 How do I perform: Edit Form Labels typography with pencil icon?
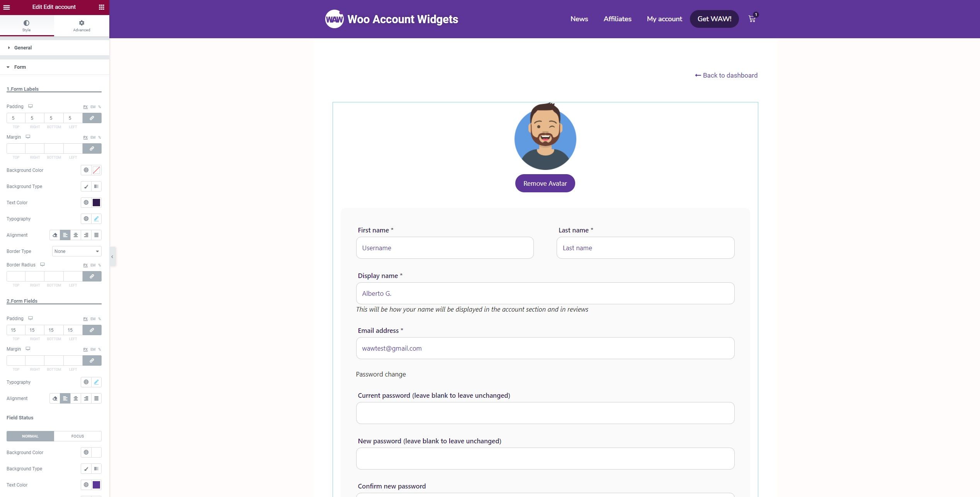(x=97, y=219)
